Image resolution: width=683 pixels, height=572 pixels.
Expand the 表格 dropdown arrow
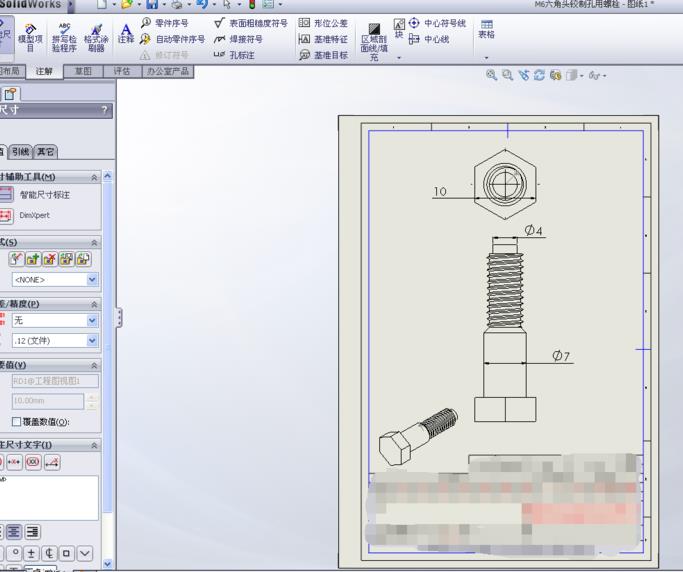487,58
